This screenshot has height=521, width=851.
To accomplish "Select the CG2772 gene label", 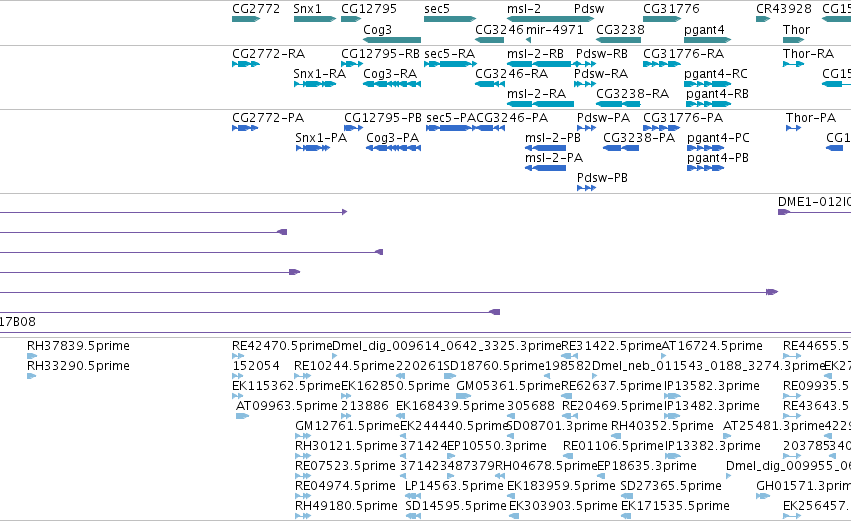I will 256,9.
